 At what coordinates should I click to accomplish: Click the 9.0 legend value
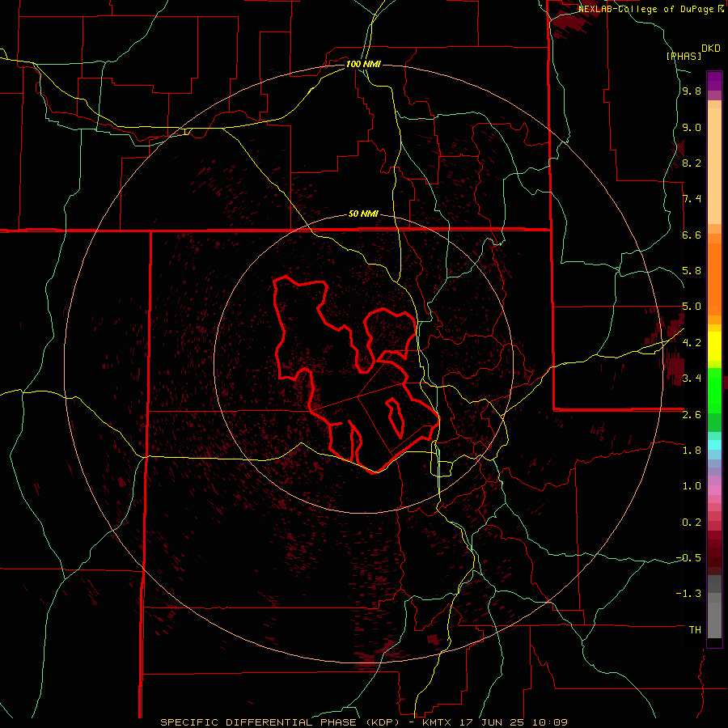[x=692, y=128]
